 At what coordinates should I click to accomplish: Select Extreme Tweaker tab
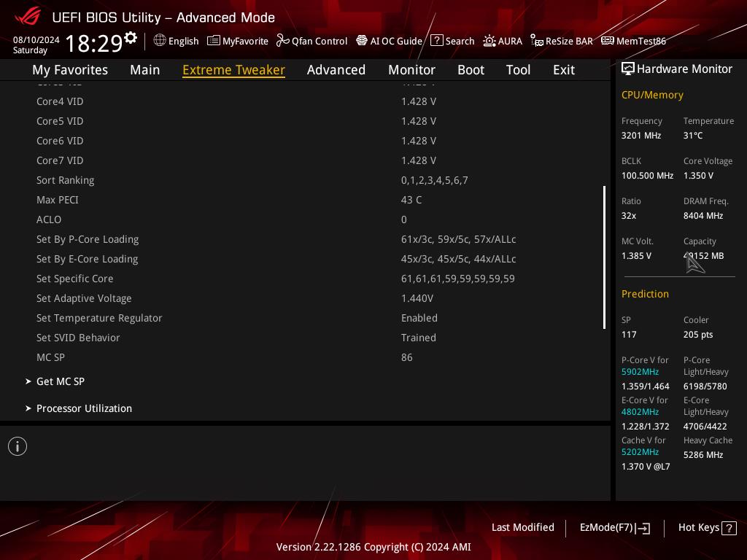tap(233, 70)
